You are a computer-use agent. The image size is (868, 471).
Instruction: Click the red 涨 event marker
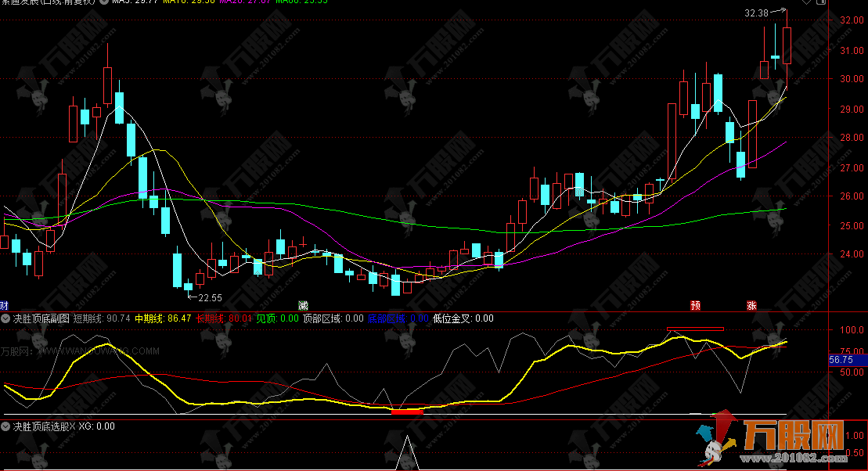click(x=751, y=305)
